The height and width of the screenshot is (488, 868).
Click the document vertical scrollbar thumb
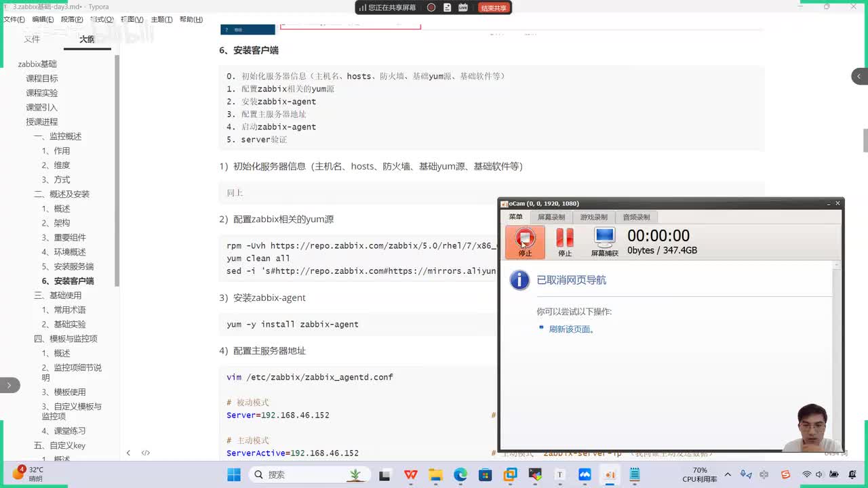(x=865, y=140)
